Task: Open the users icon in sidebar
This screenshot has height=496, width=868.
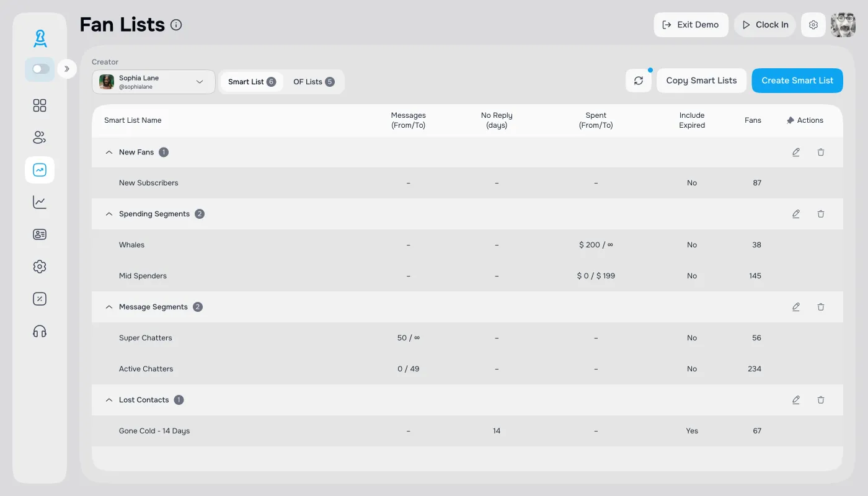Action: pos(40,138)
